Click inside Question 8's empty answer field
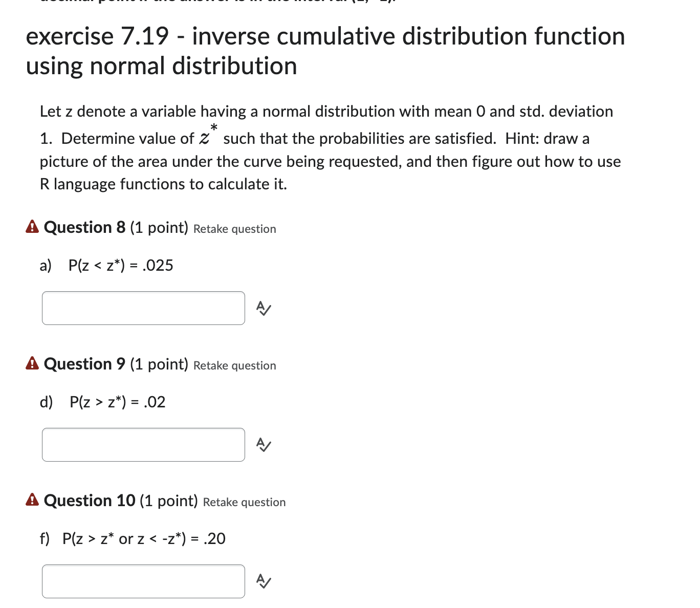 143,308
